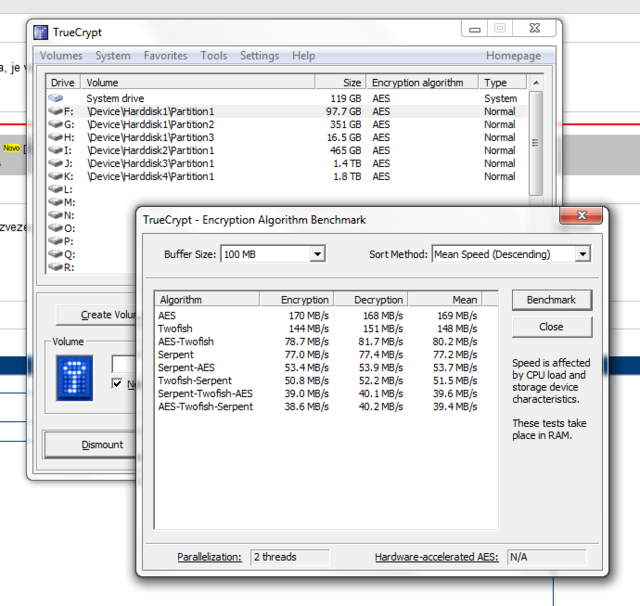640x606 pixels.
Task: Select the F: drive icon
Action: coord(56,111)
